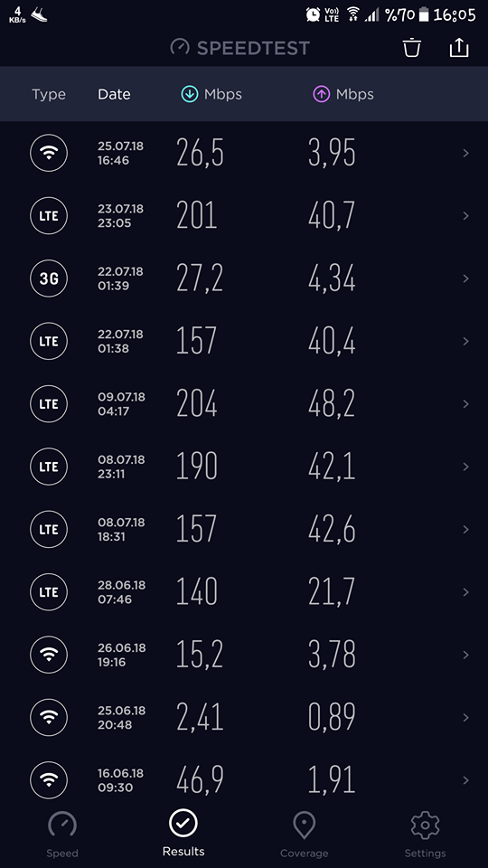Open the 08.07.18 23:11 result row
The image size is (488, 868).
[244, 467]
